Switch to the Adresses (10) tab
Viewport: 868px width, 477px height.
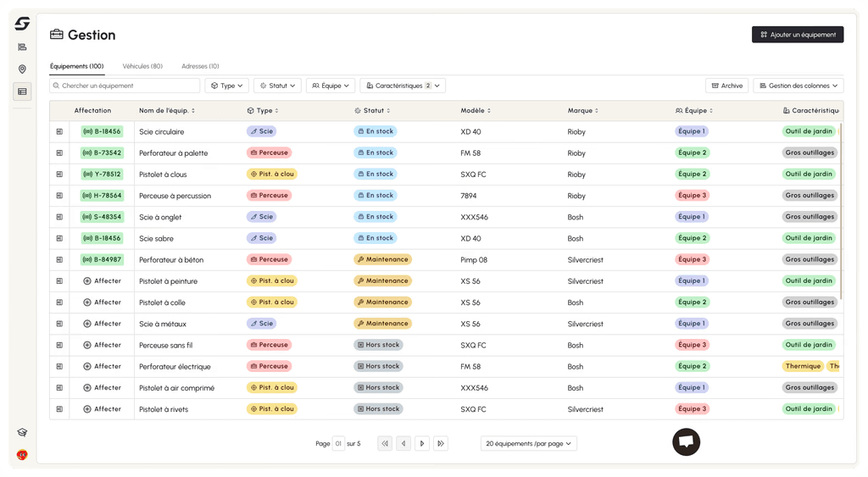200,66
